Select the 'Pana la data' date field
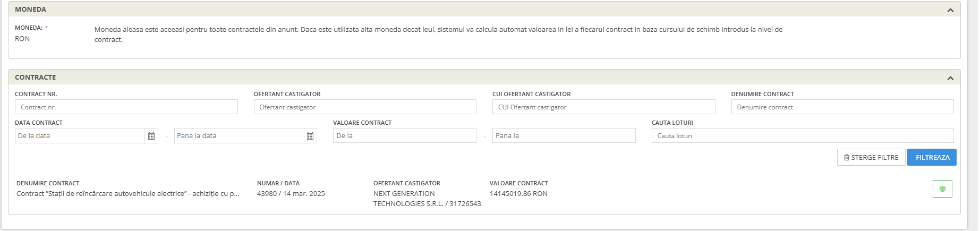Screen dimensions: 980x231 point(239,136)
